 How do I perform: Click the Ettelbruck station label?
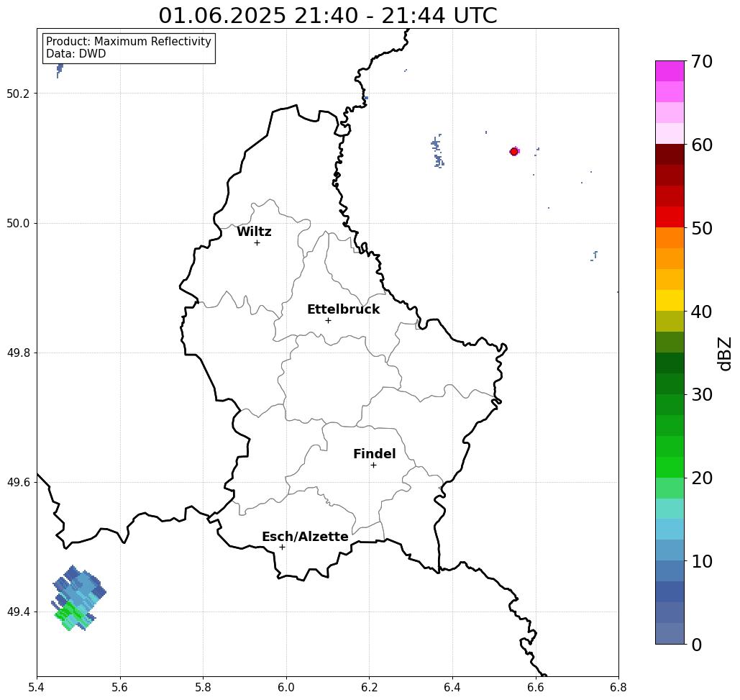[x=343, y=309]
